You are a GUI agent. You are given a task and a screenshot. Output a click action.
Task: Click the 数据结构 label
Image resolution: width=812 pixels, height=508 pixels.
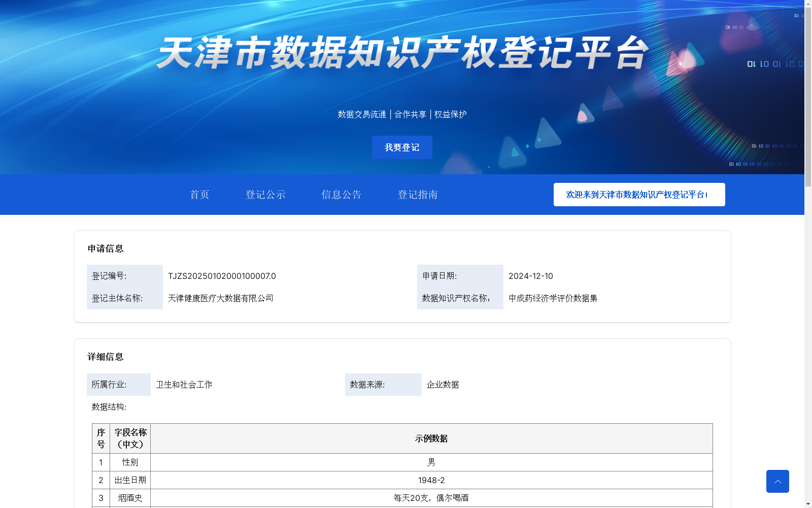[109, 407]
